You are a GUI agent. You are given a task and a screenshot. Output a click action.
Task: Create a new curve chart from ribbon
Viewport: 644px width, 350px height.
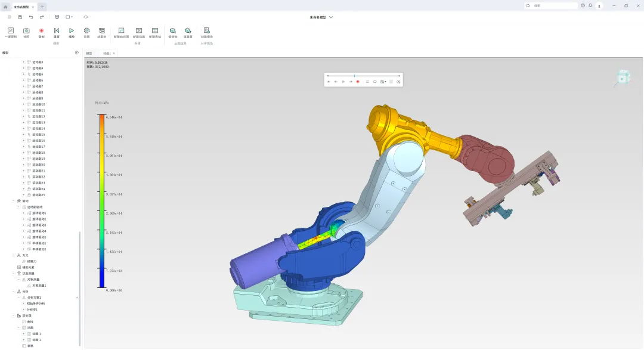[x=121, y=31]
